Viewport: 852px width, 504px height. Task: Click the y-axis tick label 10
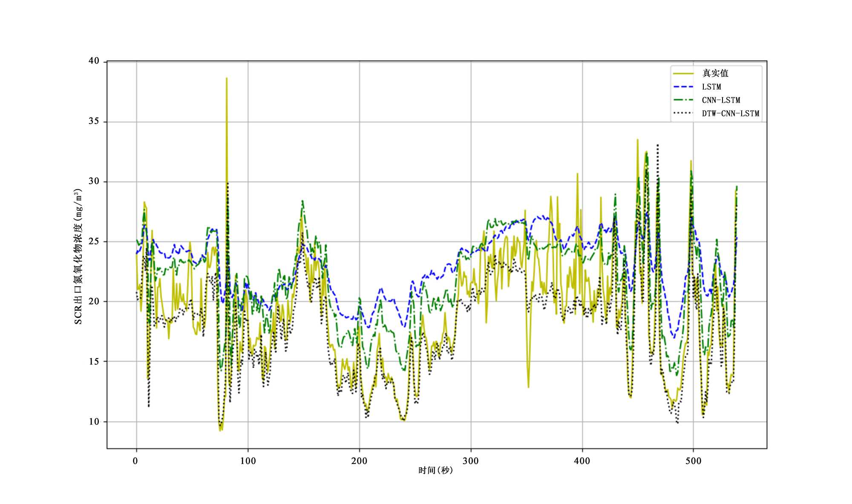click(x=94, y=422)
